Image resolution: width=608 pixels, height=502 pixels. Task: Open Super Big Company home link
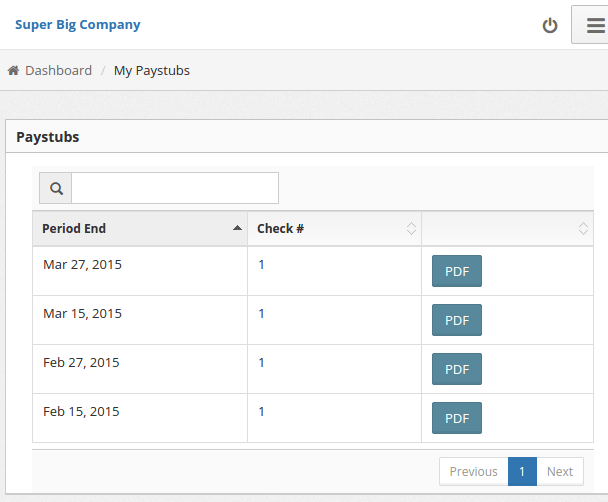tap(77, 25)
